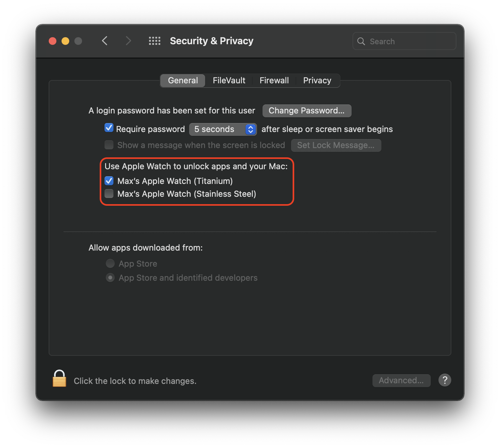Switch to the Firewall tab
Image resolution: width=500 pixels, height=448 pixels.
274,80
